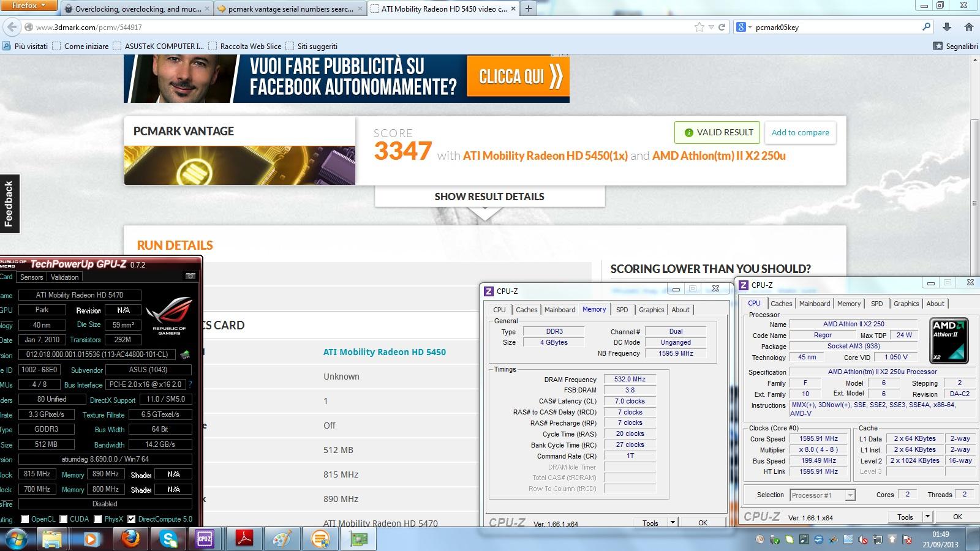Image resolution: width=980 pixels, height=551 pixels.
Task: Go back to the previous page
Action: click(12, 27)
